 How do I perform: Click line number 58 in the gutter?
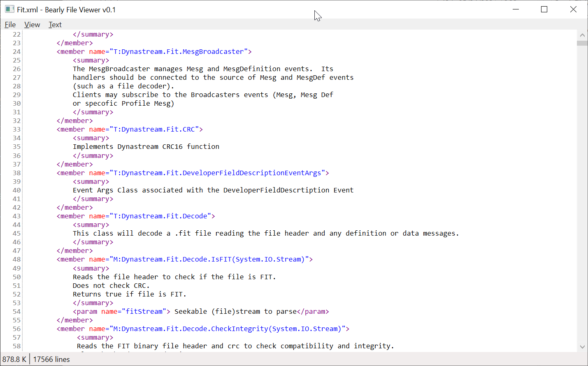16,346
